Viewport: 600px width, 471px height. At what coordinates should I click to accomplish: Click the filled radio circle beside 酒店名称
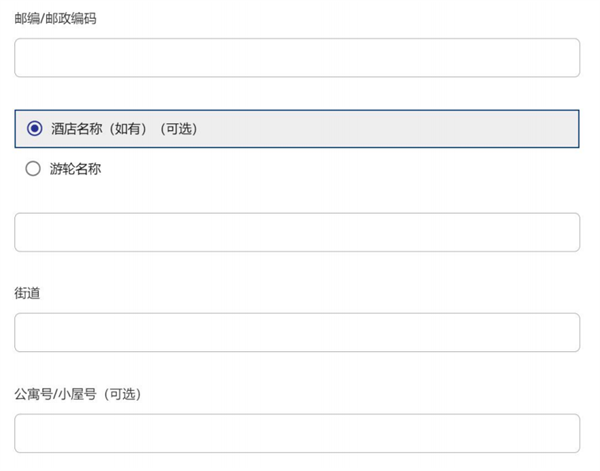point(34,128)
